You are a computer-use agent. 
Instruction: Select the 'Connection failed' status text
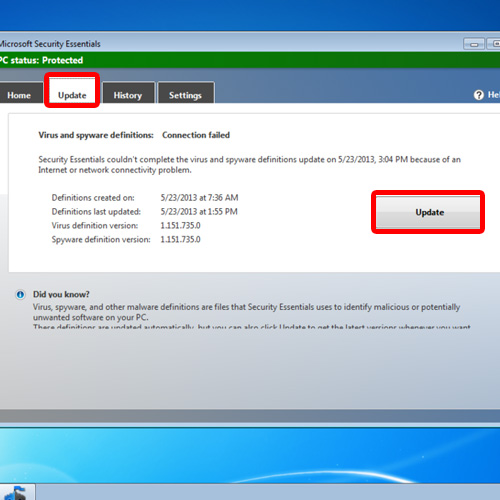pos(196,135)
